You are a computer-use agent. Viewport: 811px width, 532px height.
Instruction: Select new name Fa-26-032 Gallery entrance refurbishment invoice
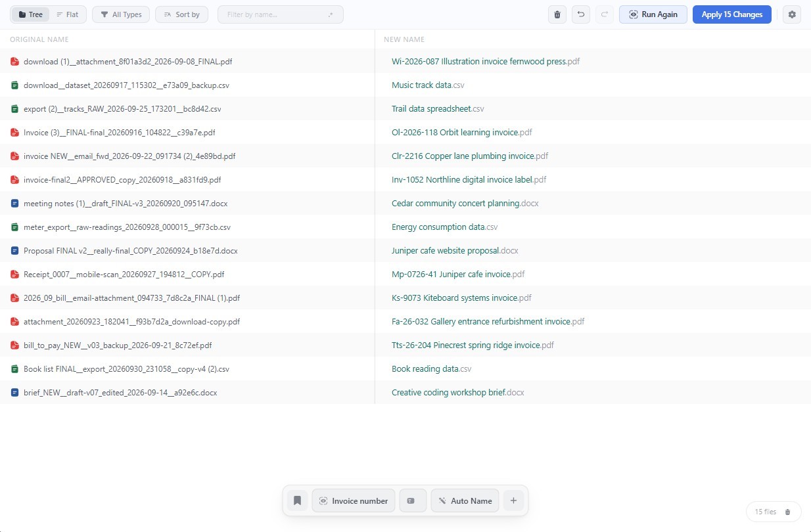[x=488, y=322]
